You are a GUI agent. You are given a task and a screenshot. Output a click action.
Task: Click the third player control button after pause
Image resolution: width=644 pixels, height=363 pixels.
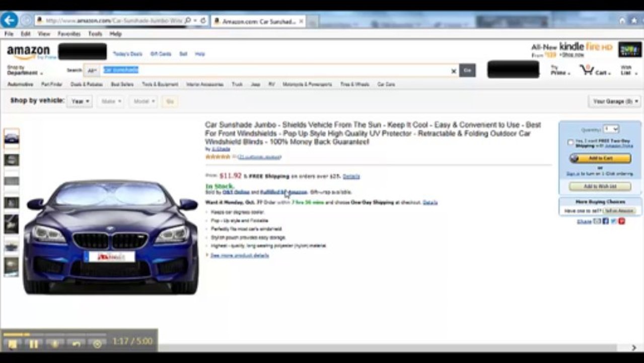[55, 344]
